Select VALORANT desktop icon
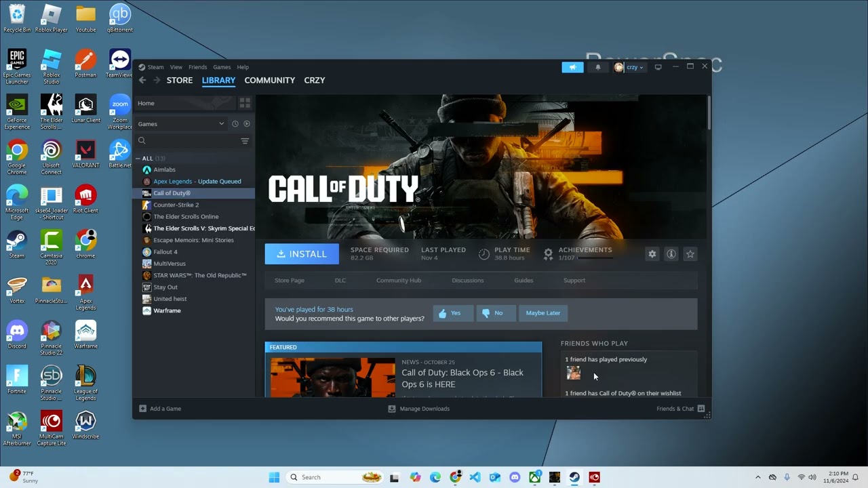The width and height of the screenshot is (868, 488). click(85, 154)
